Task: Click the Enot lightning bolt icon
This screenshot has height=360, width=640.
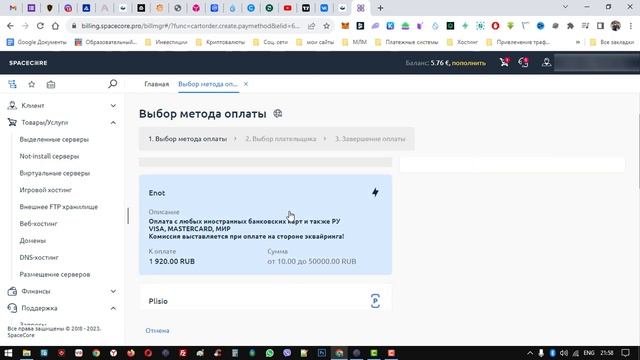Action: pyautogui.click(x=375, y=192)
